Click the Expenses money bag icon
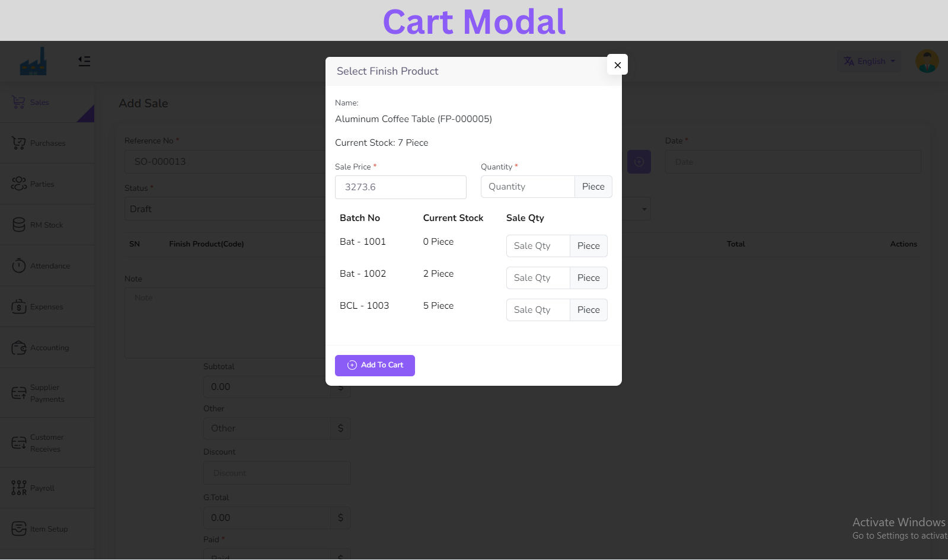Screen dimensions: 948x560 pos(19,306)
